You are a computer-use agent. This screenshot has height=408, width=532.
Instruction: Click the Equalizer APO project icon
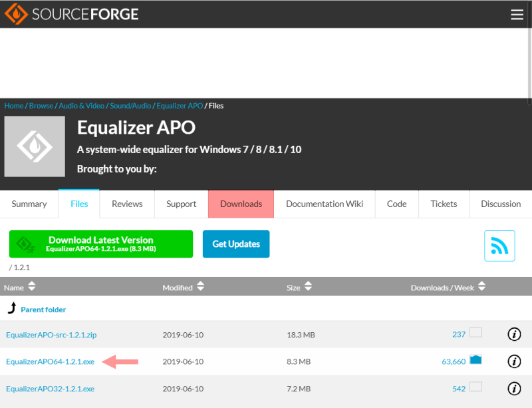(35, 146)
